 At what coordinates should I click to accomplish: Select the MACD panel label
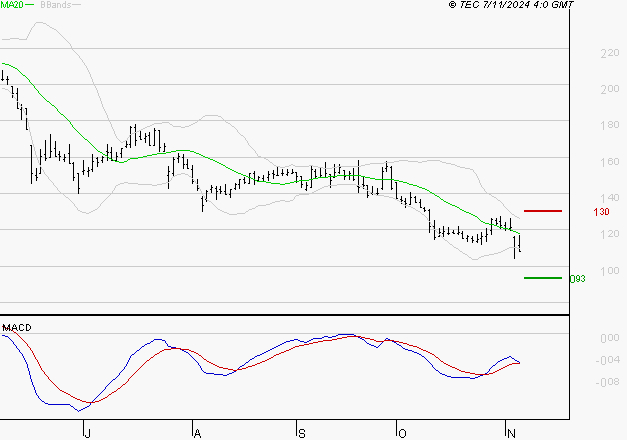(x=18, y=328)
